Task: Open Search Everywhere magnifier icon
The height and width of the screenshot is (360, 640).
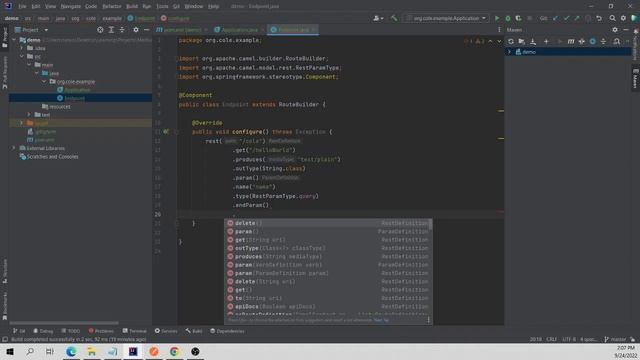Action: 613,18
